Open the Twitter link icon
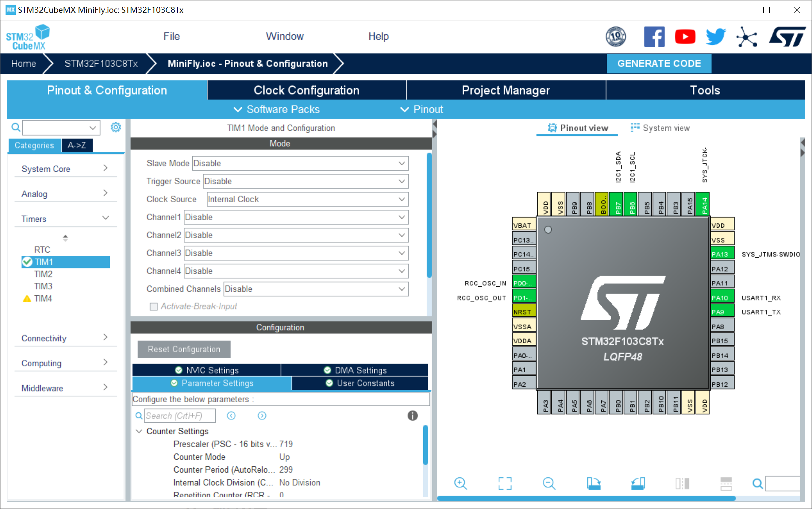This screenshot has width=812, height=509. click(716, 37)
